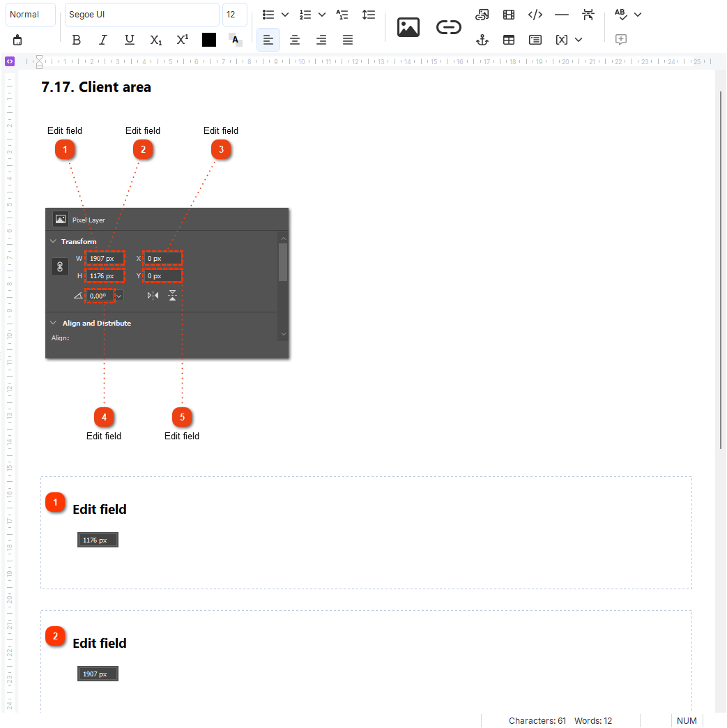Image resolution: width=727 pixels, height=728 pixels.
Task: Insert a movie with the film icon
Action: tap(509, 15)
